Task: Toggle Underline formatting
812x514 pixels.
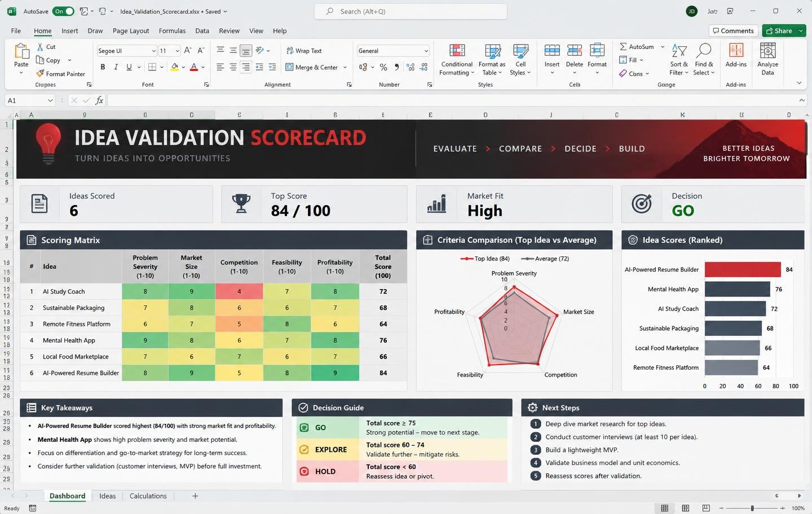Action: pos(129,67)
